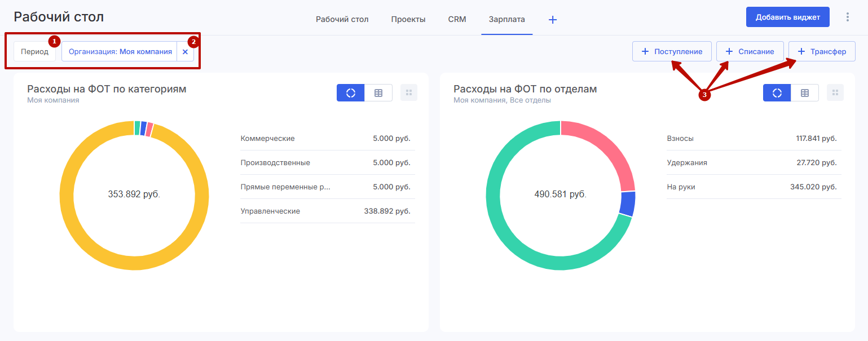
Task: Click the plus icon to add a new dashboard tab
Action: pyautogui.click(x=553, y=20)
